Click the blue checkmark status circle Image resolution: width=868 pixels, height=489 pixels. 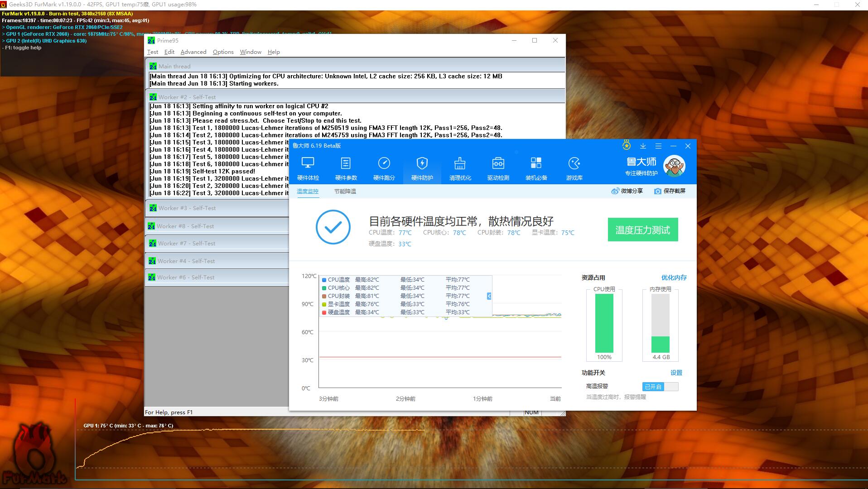pos(333,227)
